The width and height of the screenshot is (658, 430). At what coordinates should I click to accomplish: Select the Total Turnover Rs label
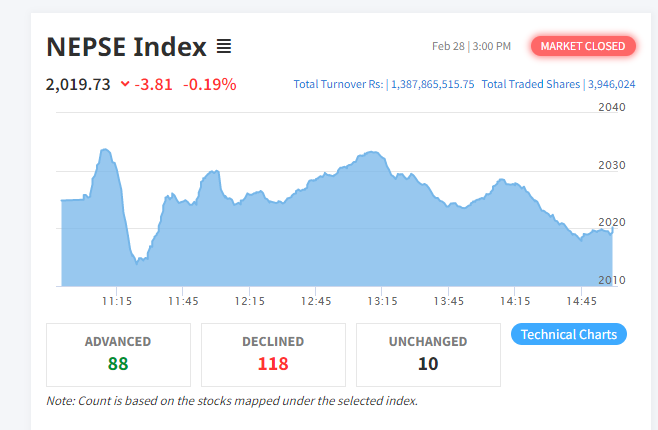point(338,84)
